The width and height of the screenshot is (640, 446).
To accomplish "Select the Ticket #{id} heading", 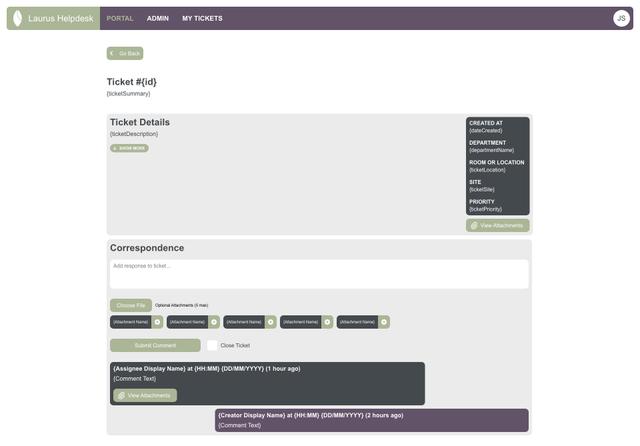I will 131,82.
